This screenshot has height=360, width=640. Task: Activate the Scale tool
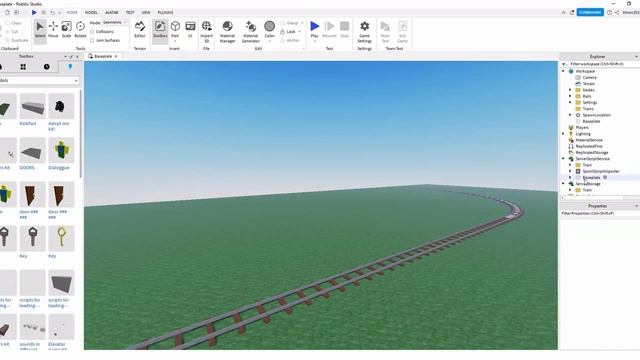(66, 30)
